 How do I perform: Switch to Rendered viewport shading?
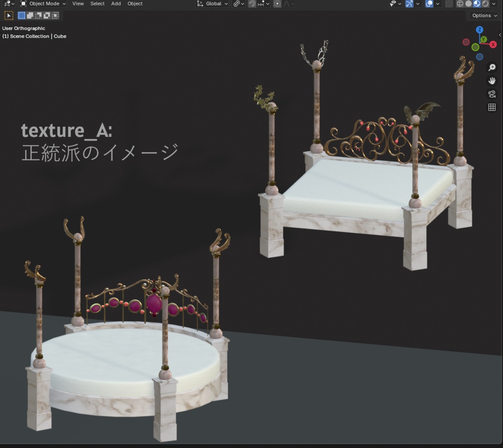pyautogui.click(x=485, y=4)
